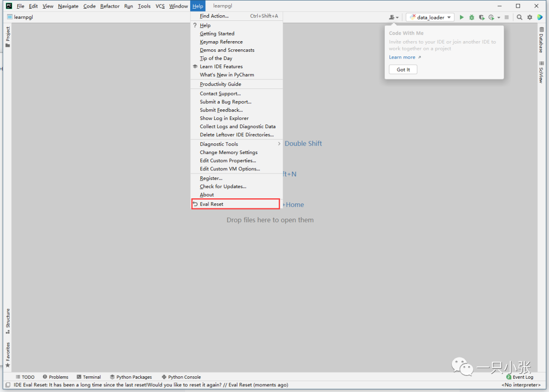Open the Edit menu
The height and width of the screenshot is (392, 549).
pyautogui.click(x=33, y=6)
